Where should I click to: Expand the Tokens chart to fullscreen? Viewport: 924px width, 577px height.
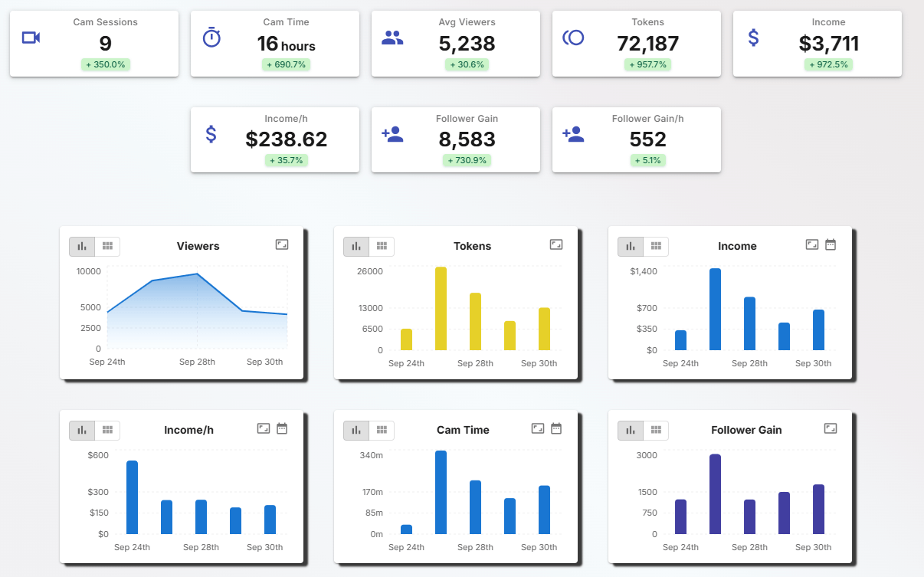point(556,244)
